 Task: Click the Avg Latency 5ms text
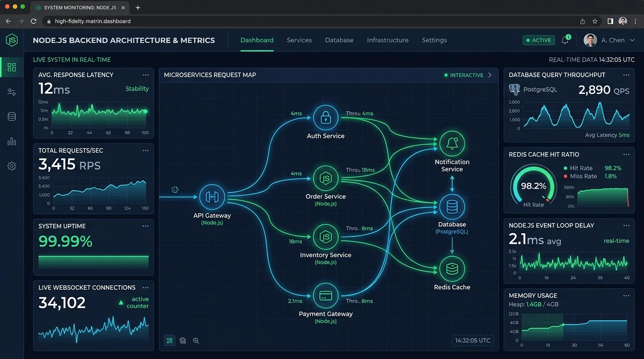tap(607, 135)
